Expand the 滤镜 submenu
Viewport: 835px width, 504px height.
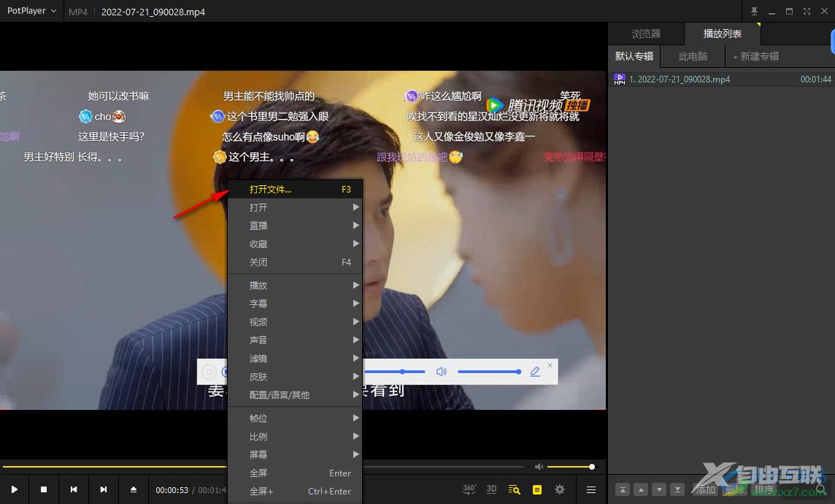click(x=295, y=358)
